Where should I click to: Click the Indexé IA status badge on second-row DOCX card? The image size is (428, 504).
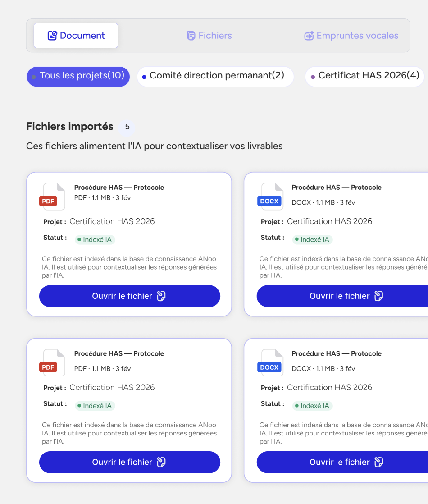click(x=312, y=406)
